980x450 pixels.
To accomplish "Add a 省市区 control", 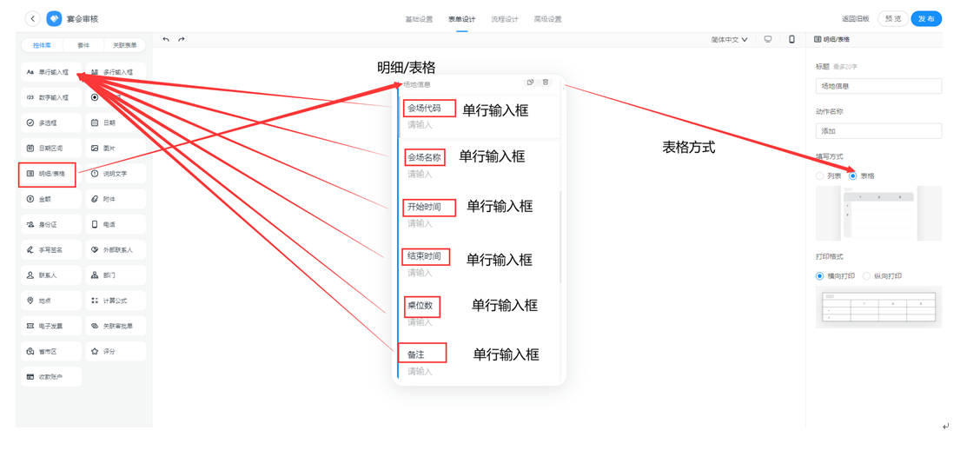I will [51, 351].
